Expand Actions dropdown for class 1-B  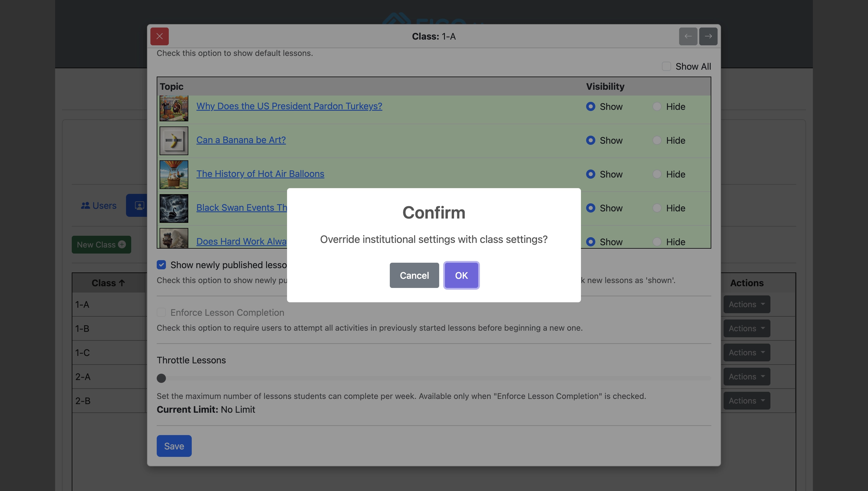point(747,328)
